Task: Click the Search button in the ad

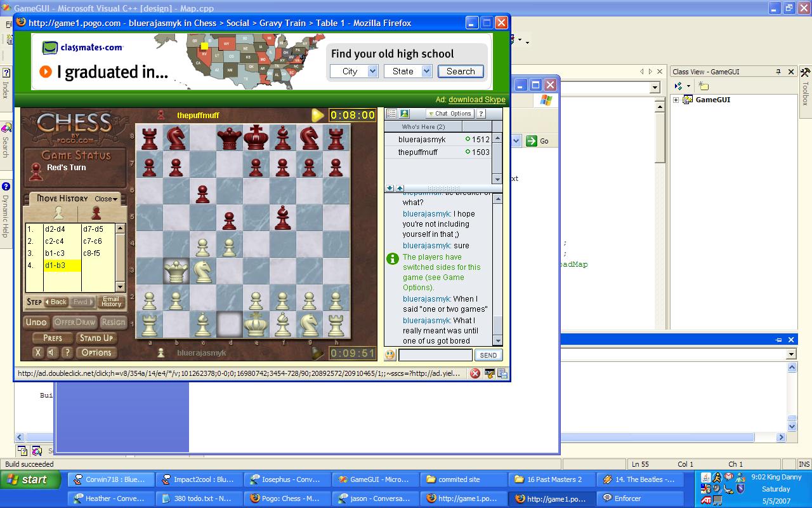Action: [x=461, y=71]
